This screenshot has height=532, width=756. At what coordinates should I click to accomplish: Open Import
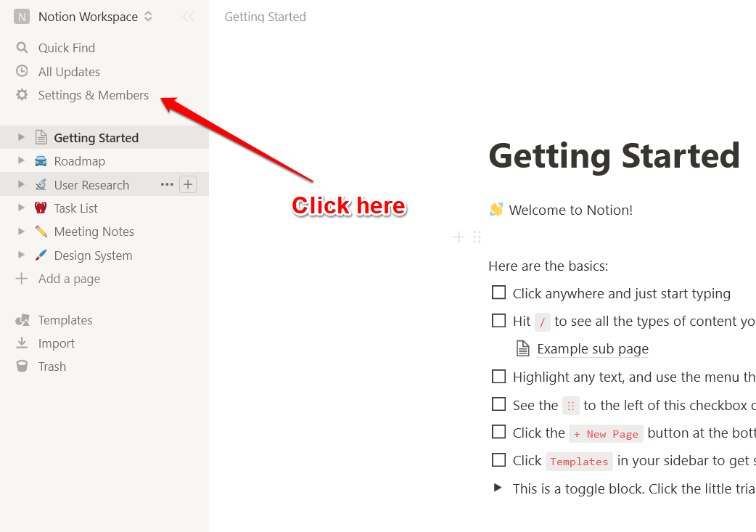click(x=57, y=343)
